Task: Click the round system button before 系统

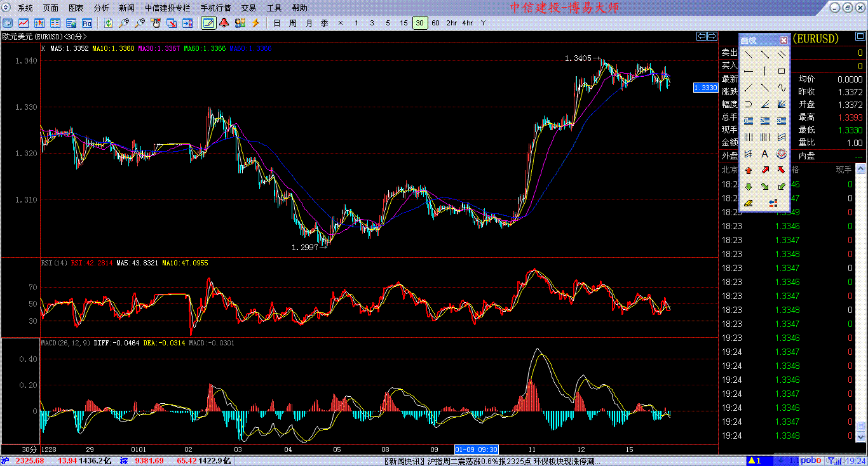Action: 6,8
